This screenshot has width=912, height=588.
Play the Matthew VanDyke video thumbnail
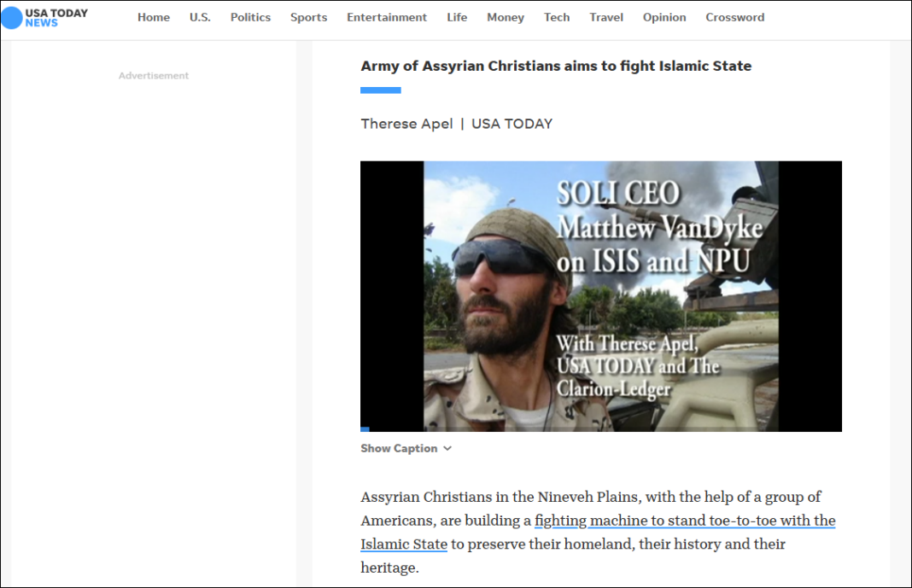[x=600, y=296]
